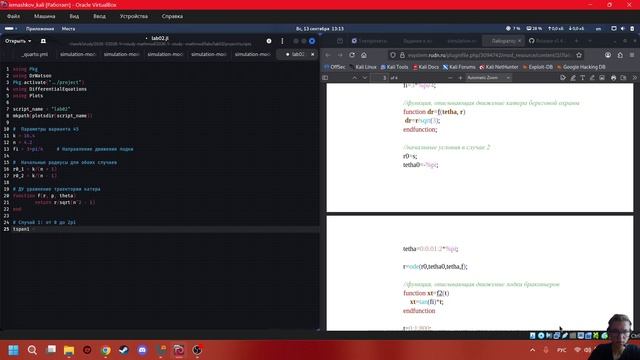Click the padlock site info icon
This screenshot has height=360, width=640.
pos(402,55)
